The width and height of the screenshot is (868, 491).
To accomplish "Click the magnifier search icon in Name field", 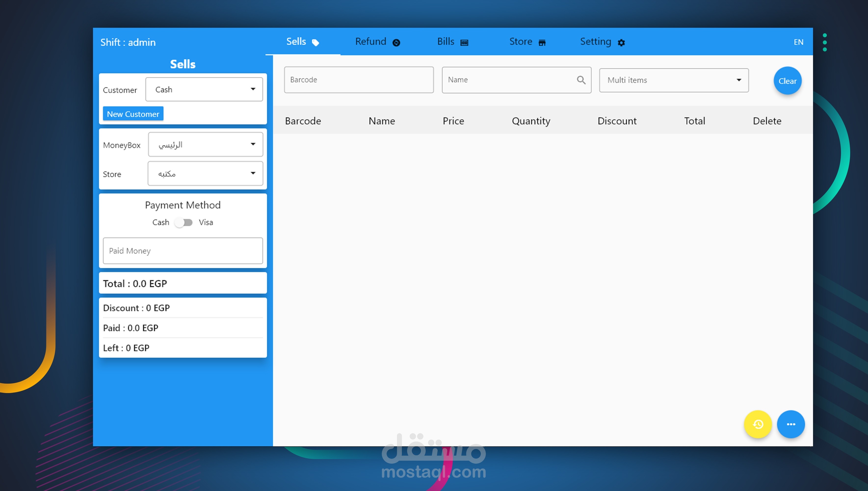I will click(581, 80).
